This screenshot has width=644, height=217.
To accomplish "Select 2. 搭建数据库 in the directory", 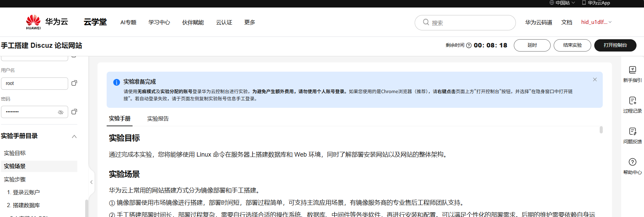I will [x=23, y=205].
